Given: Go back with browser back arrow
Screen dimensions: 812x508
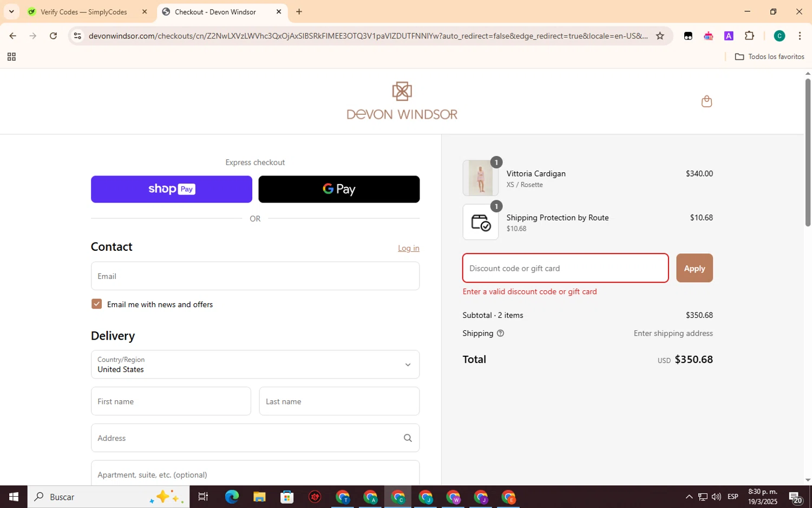Looking at the screenshot, I should (x=12, y=36).
